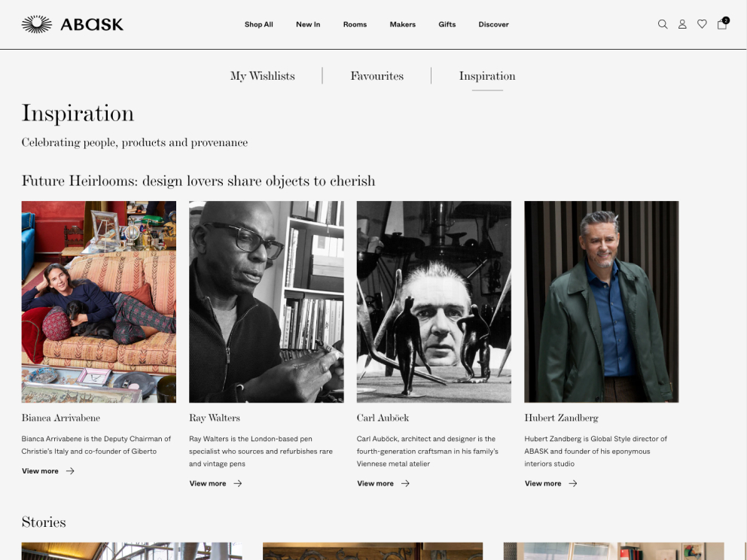The height and width of the screenshot is (560, 747).
Task: Expand the Makers navigation menu
Action: tap(403, 25)
